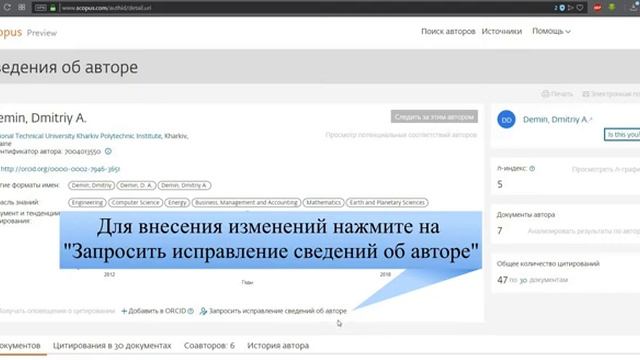Click the heart bookmark icon
640x360 pixels.
click(x=580, y=8)
